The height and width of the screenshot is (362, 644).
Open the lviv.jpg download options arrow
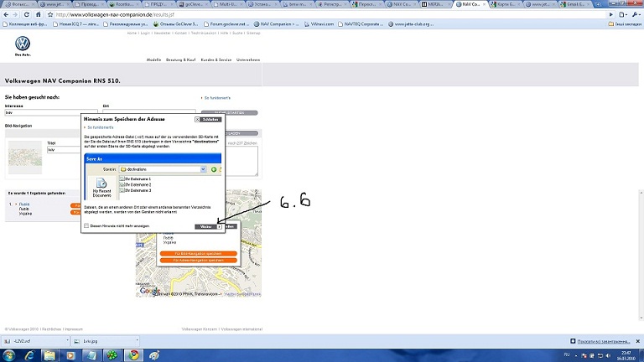point(138,341)
